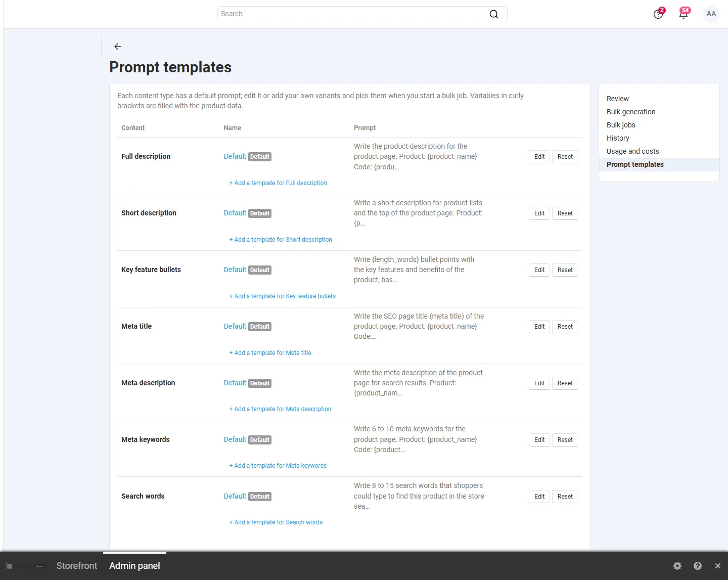The width and height of the screenshot is (728, 580).
Task: Click the 'Full description' row label
Action: [x=146, y=156]
